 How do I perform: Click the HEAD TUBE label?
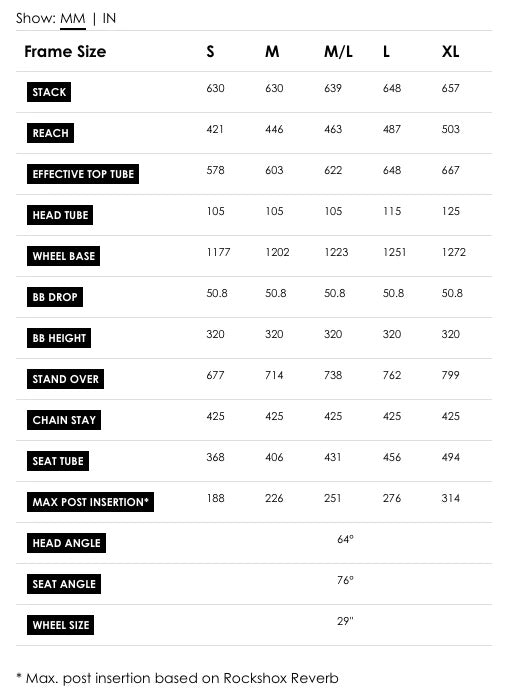tap(60, 215)
